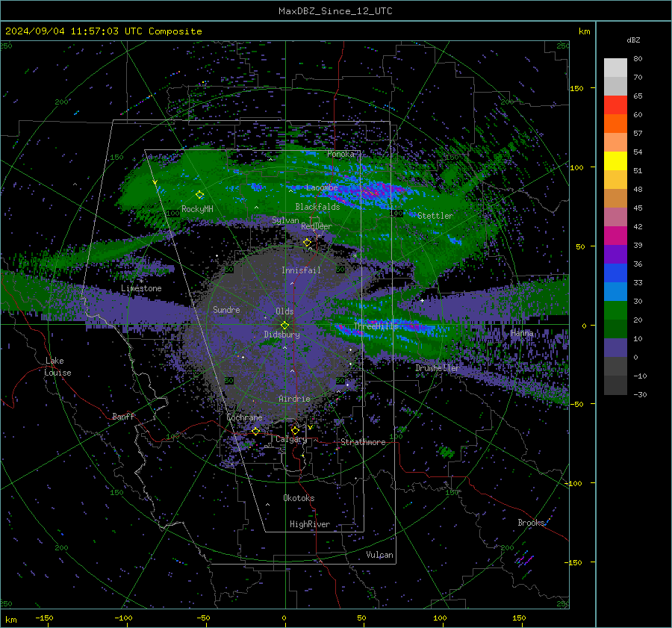Click the 2024/09/04 11:57:03 UTC Composite timestamp
672x628 pixels.
tap(103, 31)
